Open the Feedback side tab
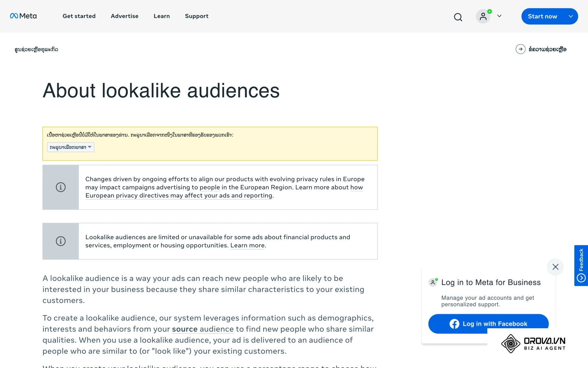 [x=581, y=265]
